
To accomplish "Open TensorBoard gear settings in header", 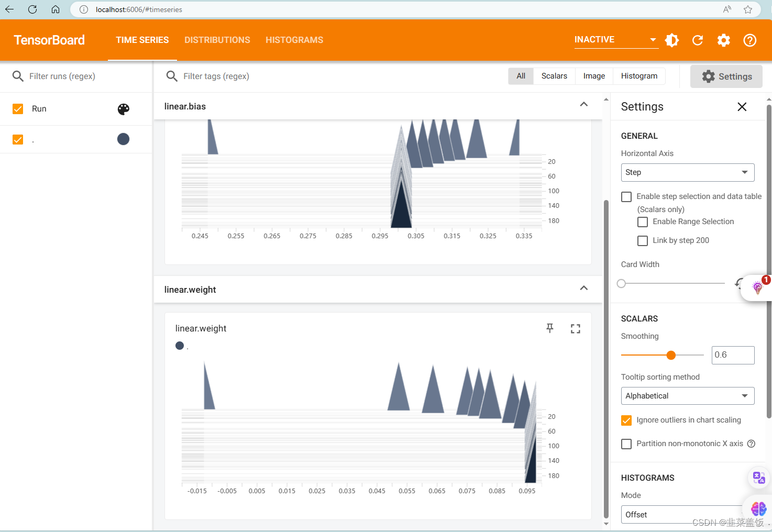I will click(x=724, y=40).
